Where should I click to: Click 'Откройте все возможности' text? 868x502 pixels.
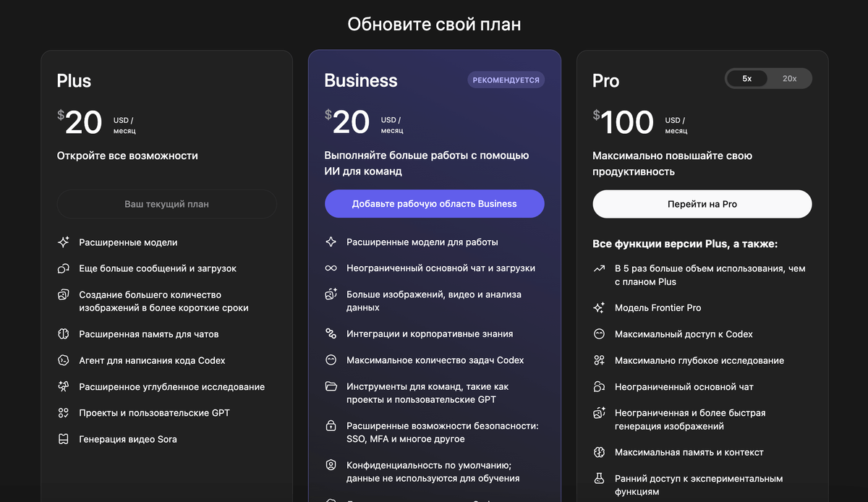(127, 156)
